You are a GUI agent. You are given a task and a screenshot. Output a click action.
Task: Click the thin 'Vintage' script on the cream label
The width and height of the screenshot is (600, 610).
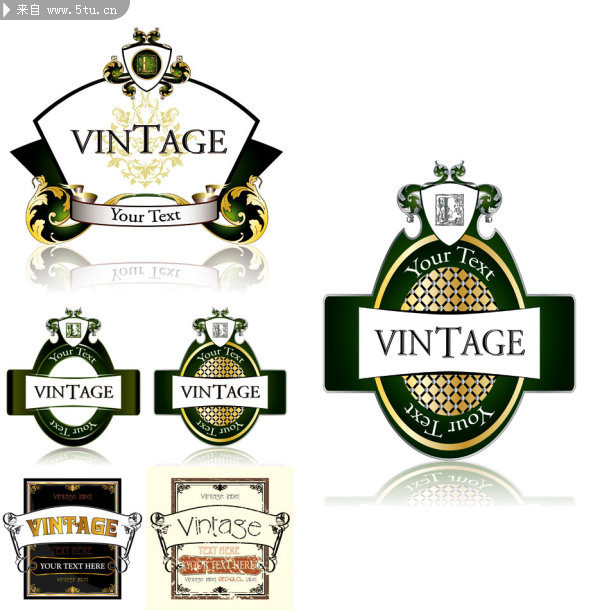pyautogui.click(x=220, y=527)
